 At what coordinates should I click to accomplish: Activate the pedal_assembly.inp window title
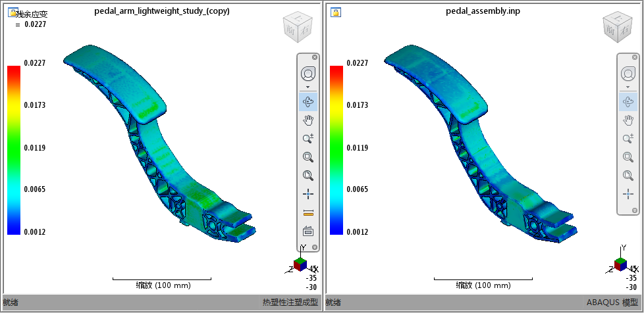[x=483, y=11]
